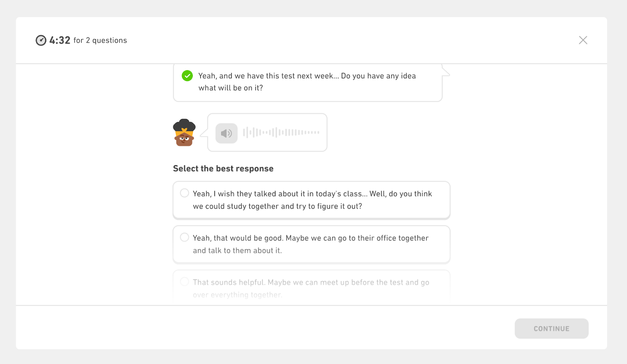Click the speaker icon to play audio
This screenshot has width=627, height=364.
tap(227, 133)
